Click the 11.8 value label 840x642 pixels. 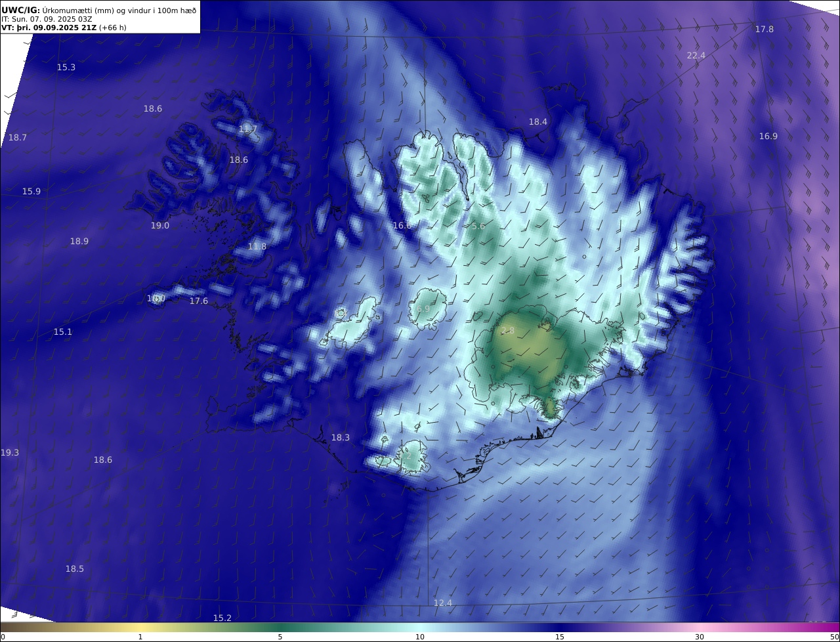click(257, 247)
